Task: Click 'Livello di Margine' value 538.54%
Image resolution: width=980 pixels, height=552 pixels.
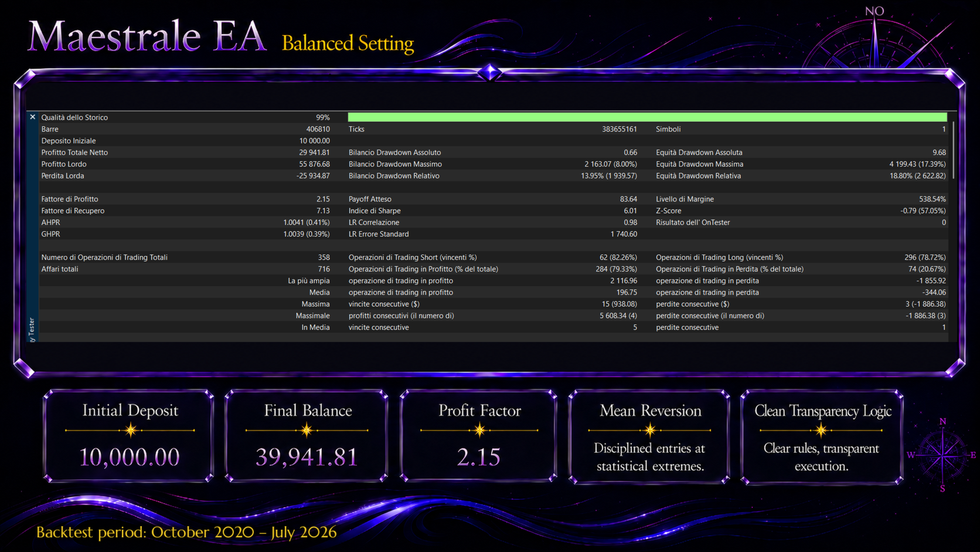Action: pos(932,199)
